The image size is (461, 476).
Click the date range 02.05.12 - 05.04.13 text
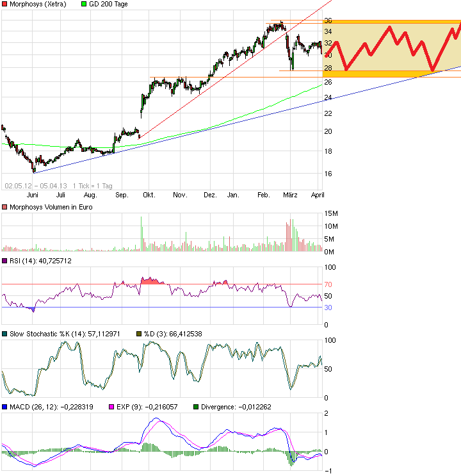(35, 185)
